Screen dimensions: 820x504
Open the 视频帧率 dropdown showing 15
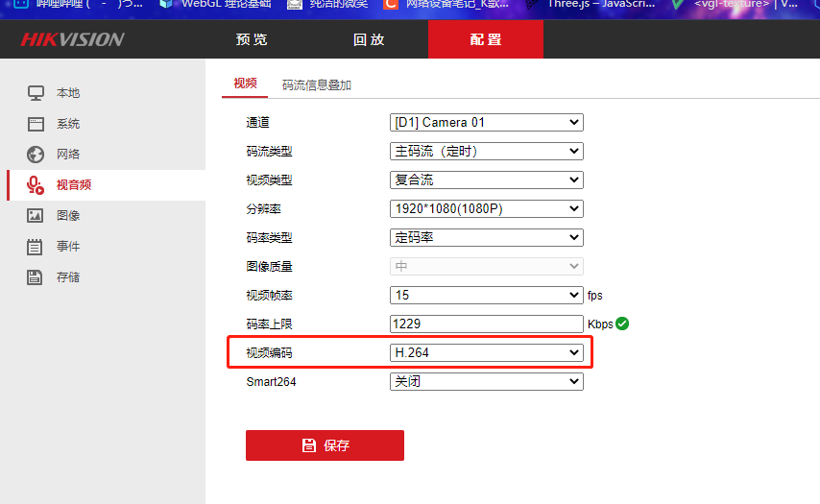coord(487,295)
